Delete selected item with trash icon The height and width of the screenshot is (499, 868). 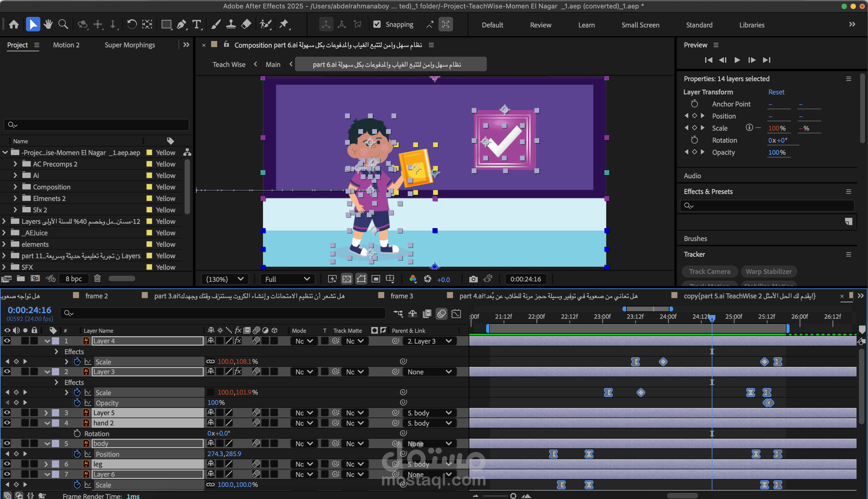coord(97,278)
